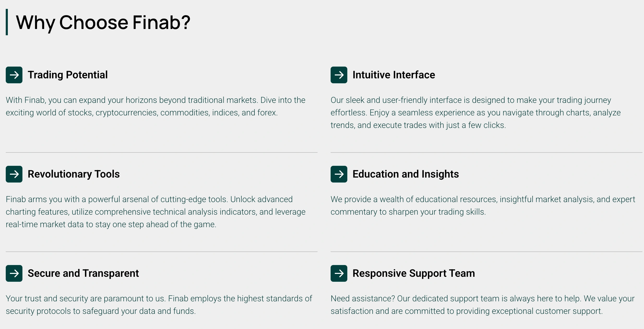
Task: Open the Education and Insights heading
Action: 406,174
